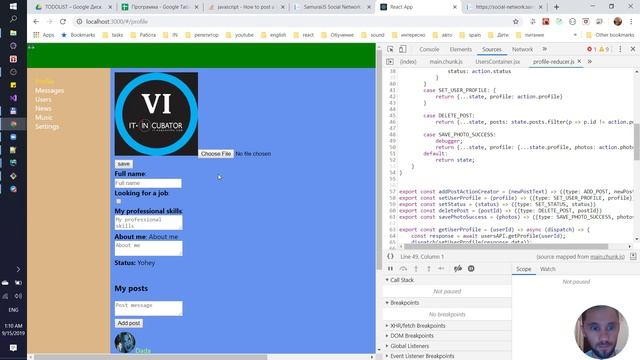Switch to the Elements tab
This screenshot has height=360, width=640.
460,49
